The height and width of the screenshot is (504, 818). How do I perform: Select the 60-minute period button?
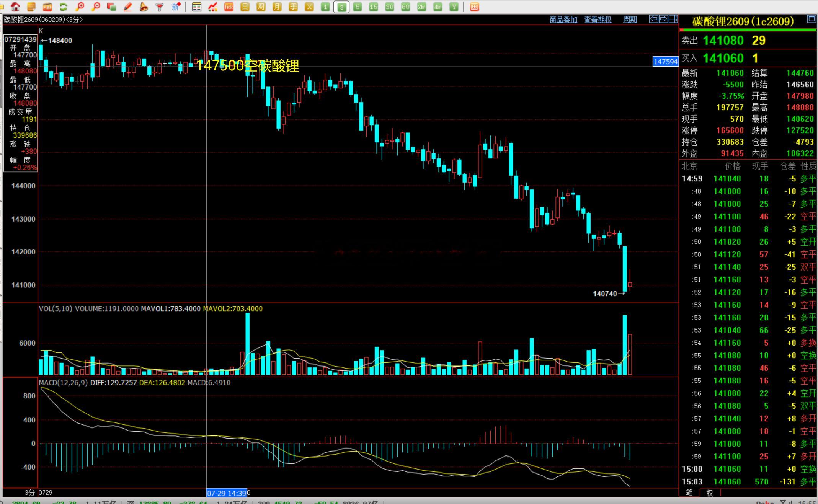point(406,7)
